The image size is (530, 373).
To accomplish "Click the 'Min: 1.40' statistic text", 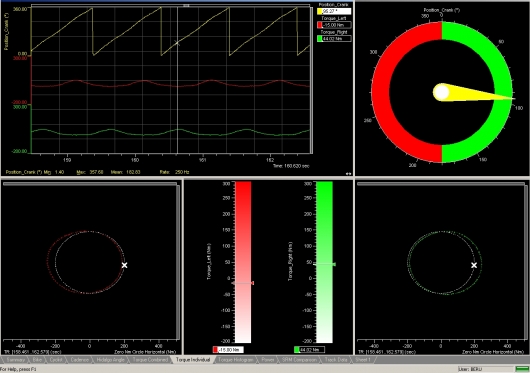I will (54, 172).
